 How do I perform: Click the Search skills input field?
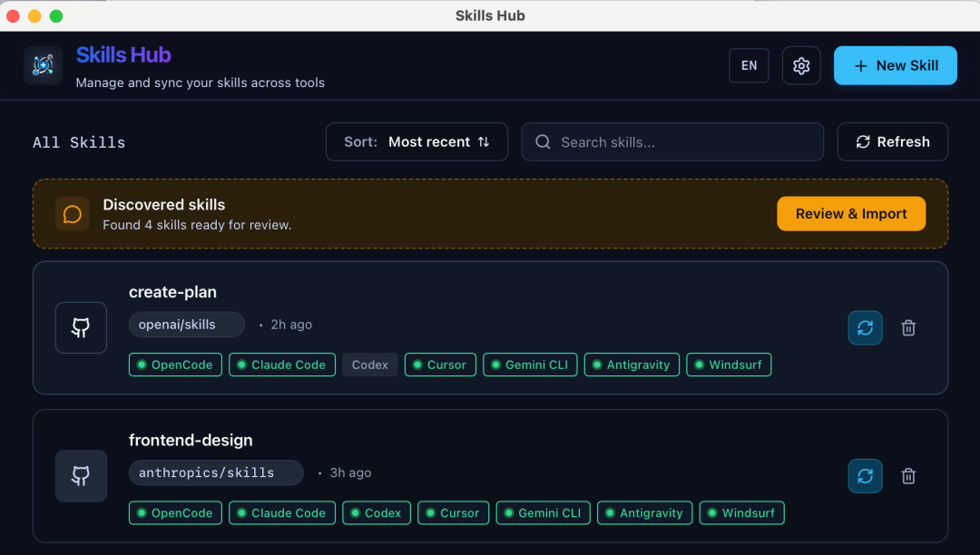pyautogui.click(x=672, y=141)
